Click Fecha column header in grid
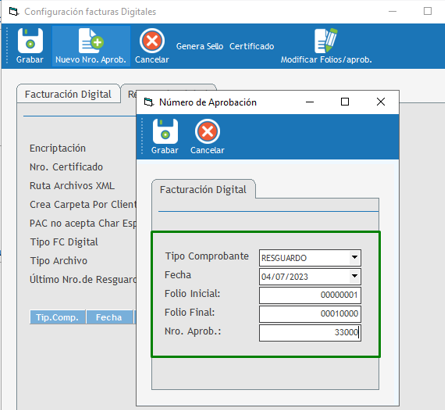Viewport: 445px width, 410px height. [109, 317]
